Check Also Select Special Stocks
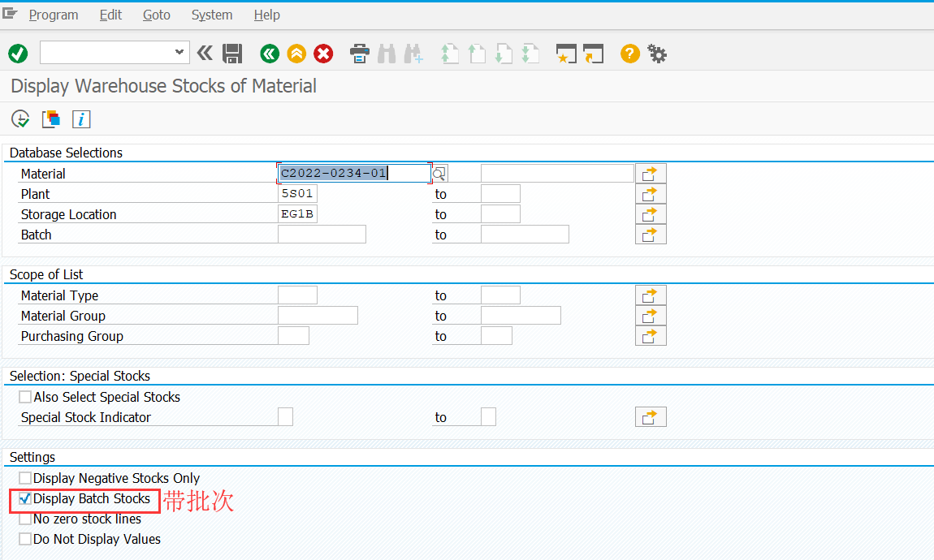This screenshot has width=934, height=560. point(24,397)
